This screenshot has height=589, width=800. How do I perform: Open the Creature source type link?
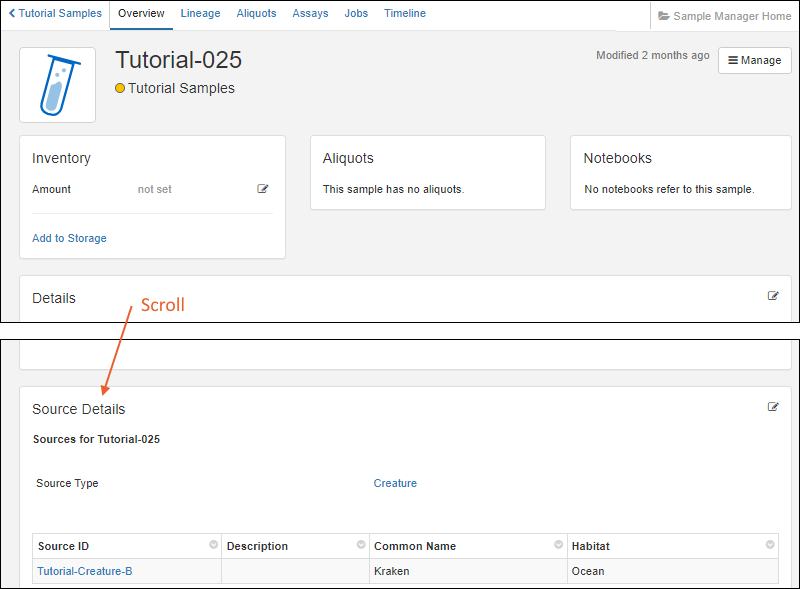pos(395,483)
